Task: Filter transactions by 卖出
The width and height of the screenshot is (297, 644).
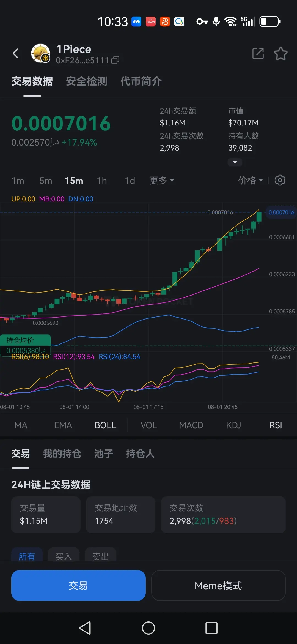Action: [x=101, y=555]
